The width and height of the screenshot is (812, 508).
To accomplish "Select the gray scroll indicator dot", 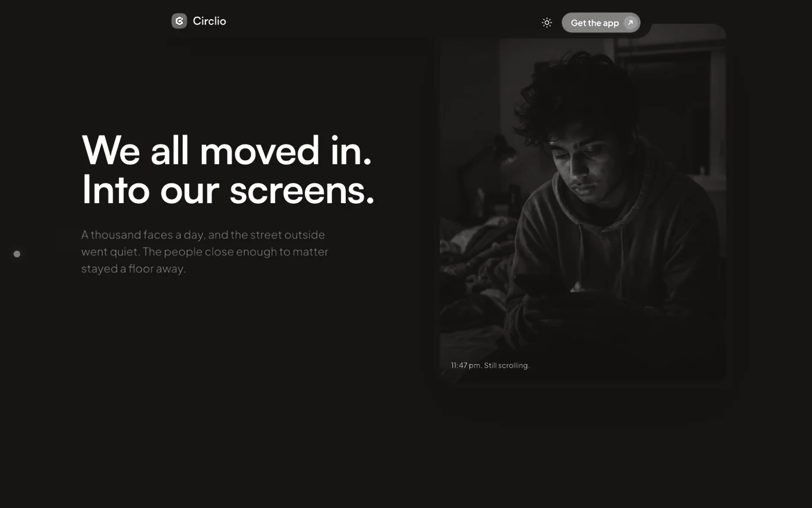I will pyautogui.click(x=17, y=254).
